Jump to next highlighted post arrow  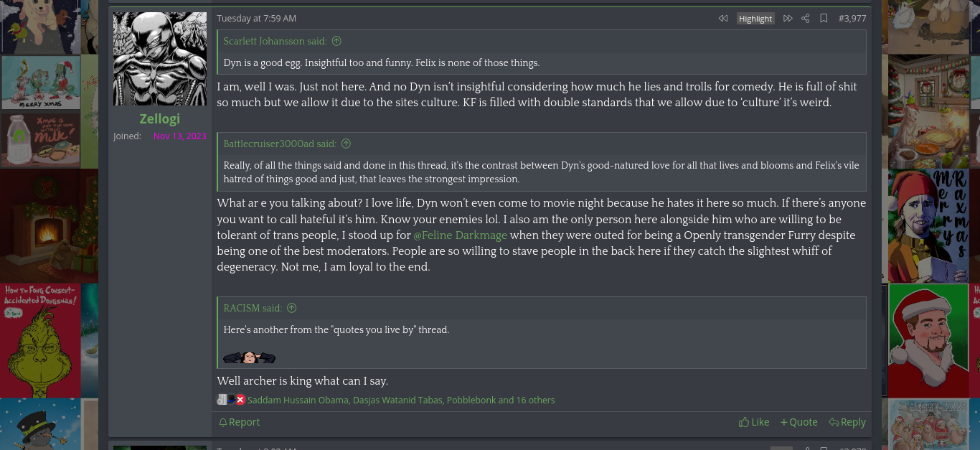[788, 19]
